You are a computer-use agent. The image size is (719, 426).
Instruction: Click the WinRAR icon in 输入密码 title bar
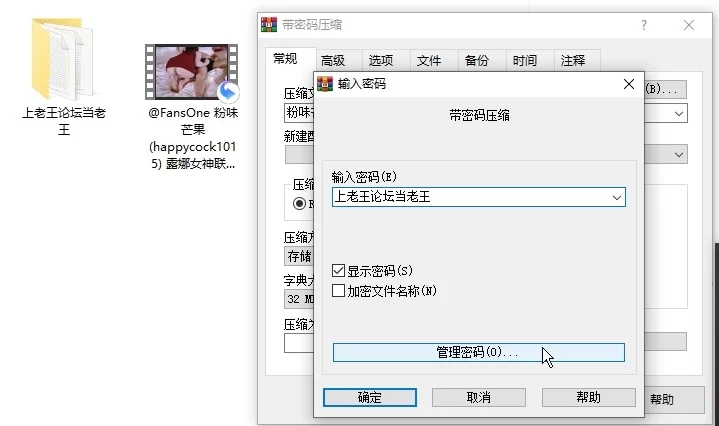pos(325,84)
